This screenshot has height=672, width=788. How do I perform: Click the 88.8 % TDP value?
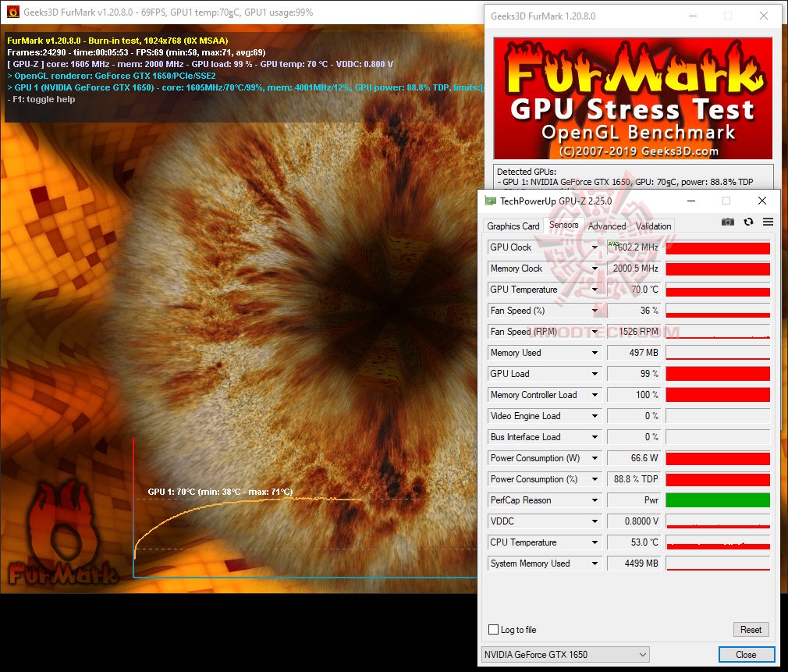coord(634,479)
